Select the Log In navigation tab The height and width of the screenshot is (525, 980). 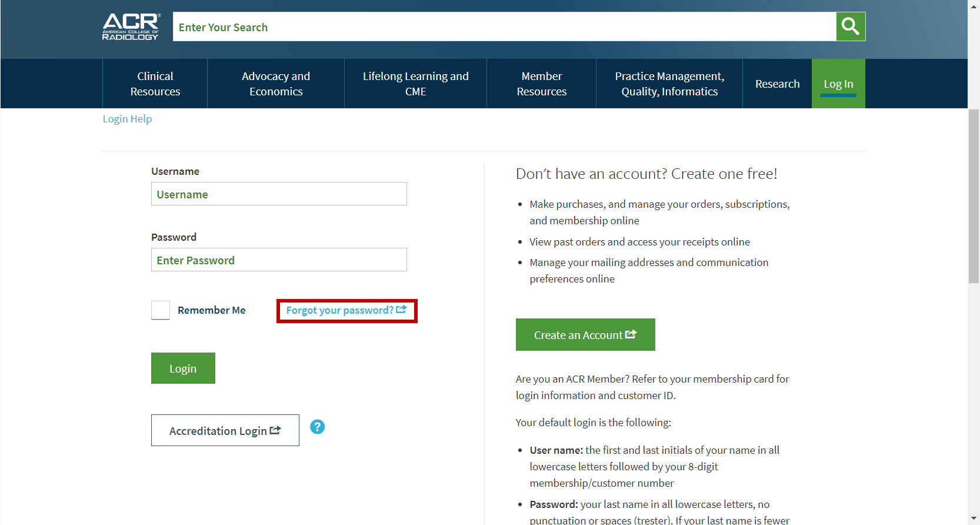tap(838, 84)
